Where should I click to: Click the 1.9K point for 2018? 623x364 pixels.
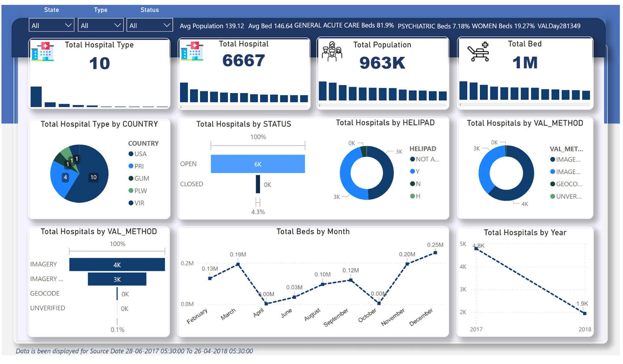tap(585, 313)
